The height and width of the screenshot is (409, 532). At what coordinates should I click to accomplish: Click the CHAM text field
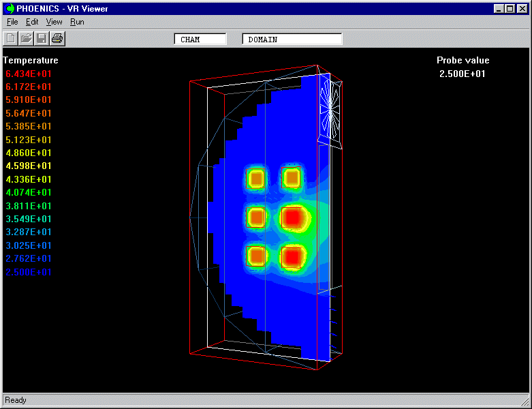(x=200, y=40)
